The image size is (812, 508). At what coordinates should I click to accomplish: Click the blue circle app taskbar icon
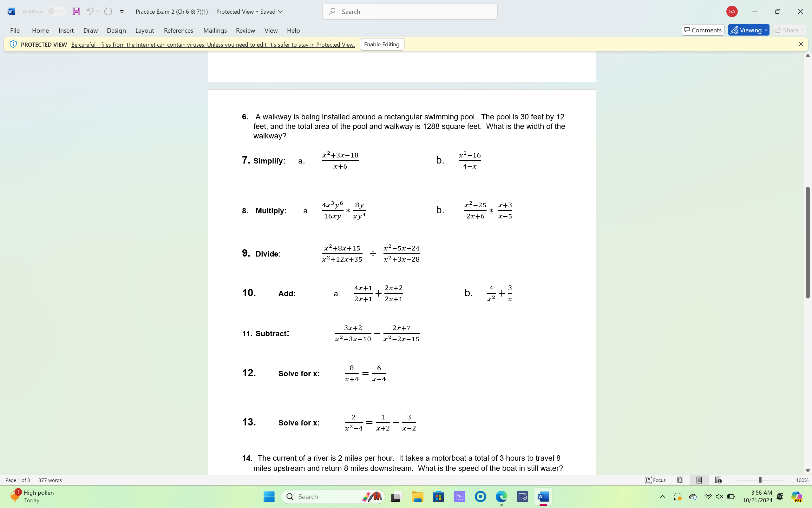481,497
